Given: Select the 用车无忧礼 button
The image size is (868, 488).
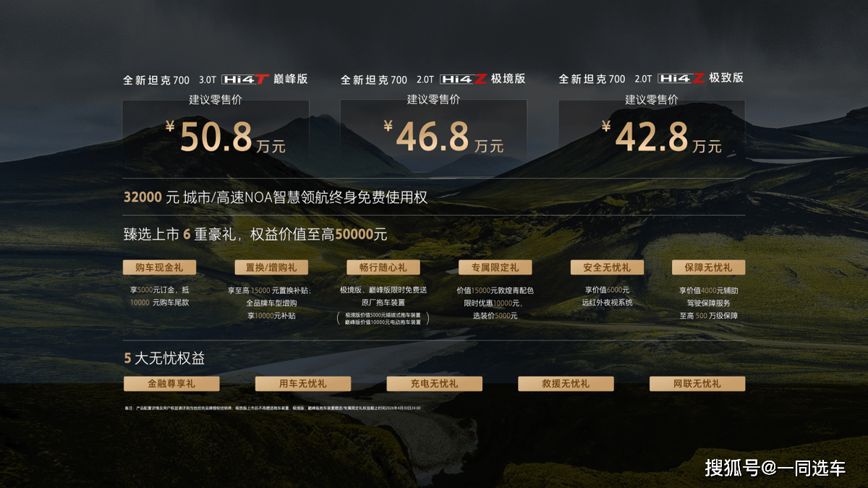Looking at the screenshot, I should 302,384.
